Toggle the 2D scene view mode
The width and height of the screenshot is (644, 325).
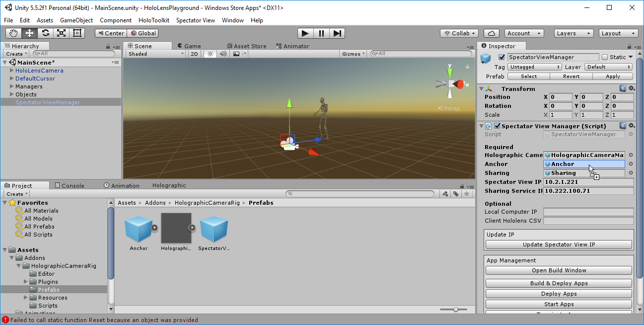click(195, 54)
